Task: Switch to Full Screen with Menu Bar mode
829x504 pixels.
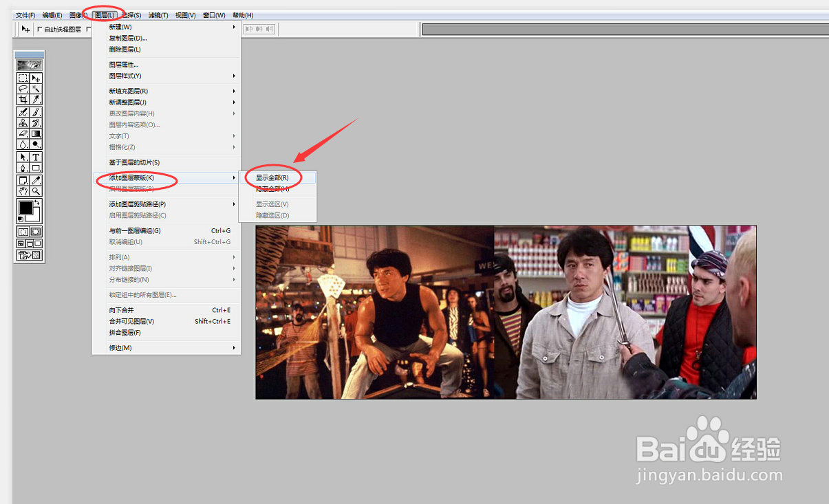Action: pyautogui.click(x=29, y=243)
